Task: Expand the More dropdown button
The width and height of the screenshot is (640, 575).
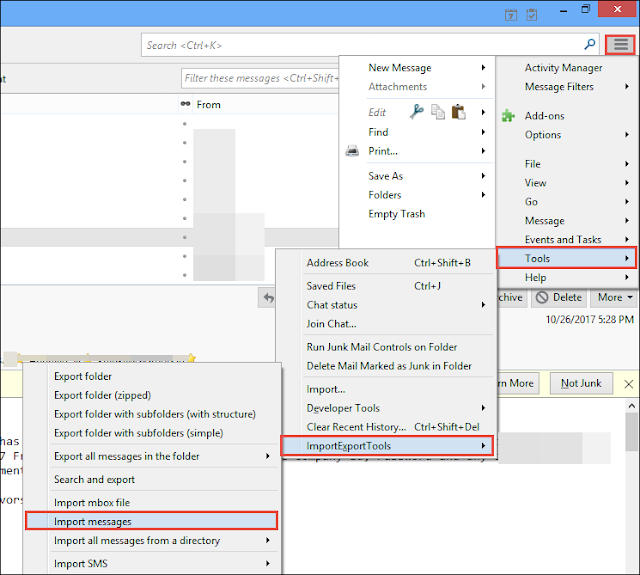Action: [615, 297]
